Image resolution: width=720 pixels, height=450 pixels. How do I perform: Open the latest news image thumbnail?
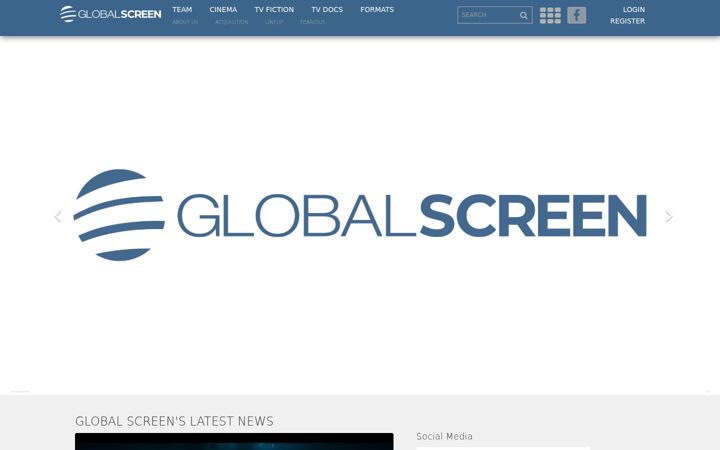click(x=234, y=441)
